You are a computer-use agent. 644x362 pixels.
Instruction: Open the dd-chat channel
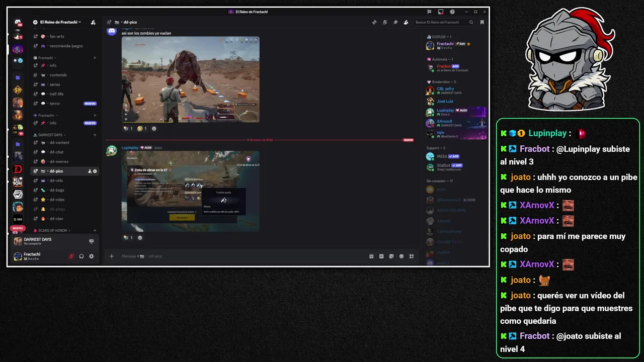coord(65,152)
